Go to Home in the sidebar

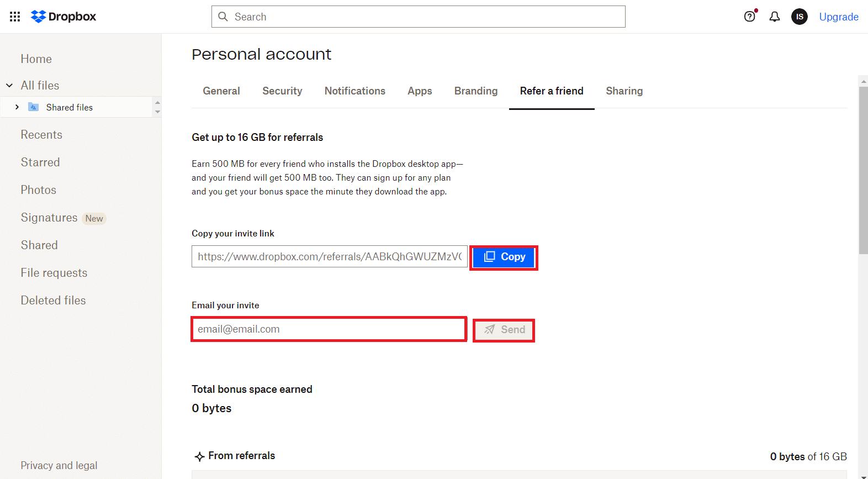pos(36,59)
